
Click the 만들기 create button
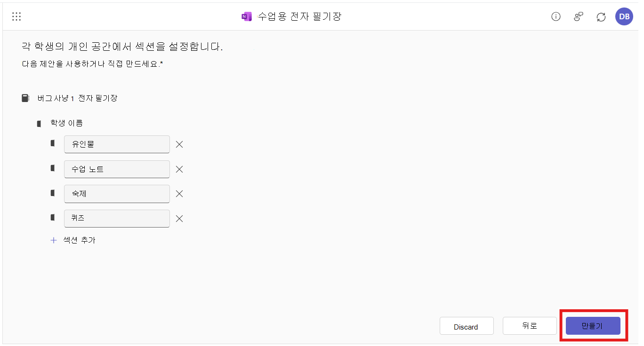point(593,326)
